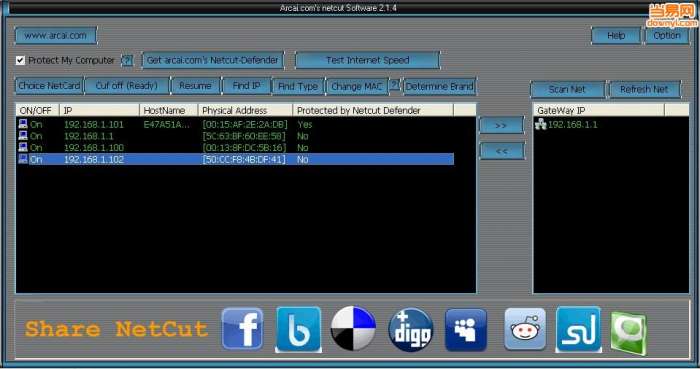The height and width of the screenshot is (369, 700).
Task: Click the Cut off (Ready) button
Action: point(127,86)
